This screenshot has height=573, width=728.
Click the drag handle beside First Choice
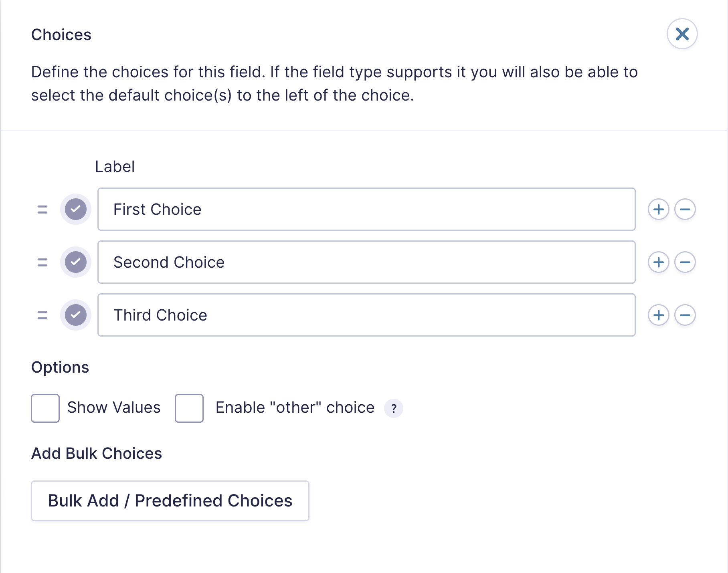point(42,209)
